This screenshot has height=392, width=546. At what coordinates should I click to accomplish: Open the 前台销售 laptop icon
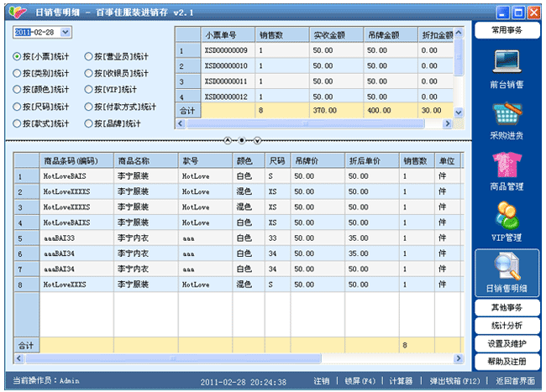point(507,61)
